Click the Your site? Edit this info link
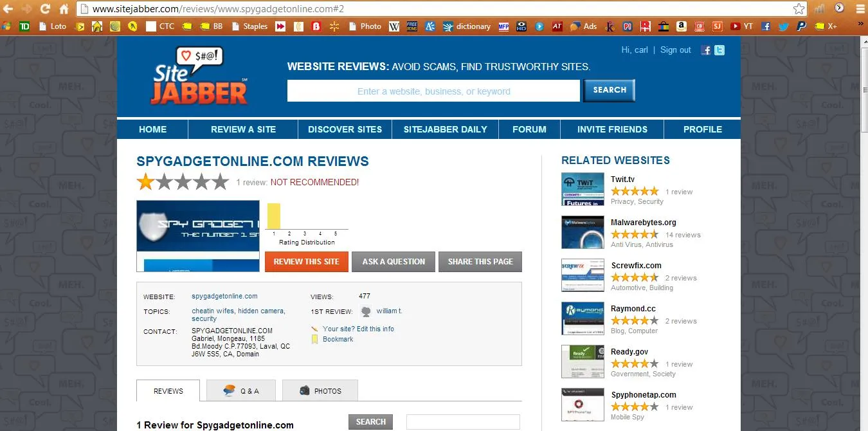Image resolution: width=868 pixels, height=431 pixels. (x=358, y=329)
